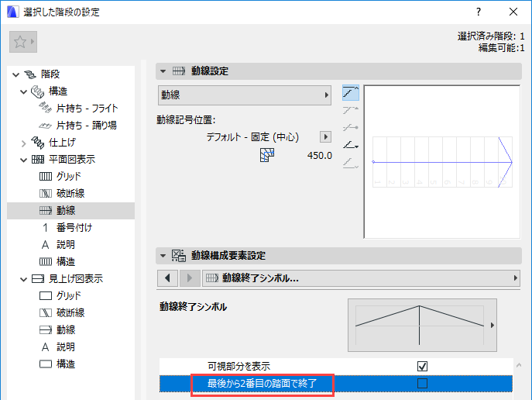Viewport: 532px width, 400px height.
Task: Select 片持ち - 踊り場 tree item
Action: (86, 126)
